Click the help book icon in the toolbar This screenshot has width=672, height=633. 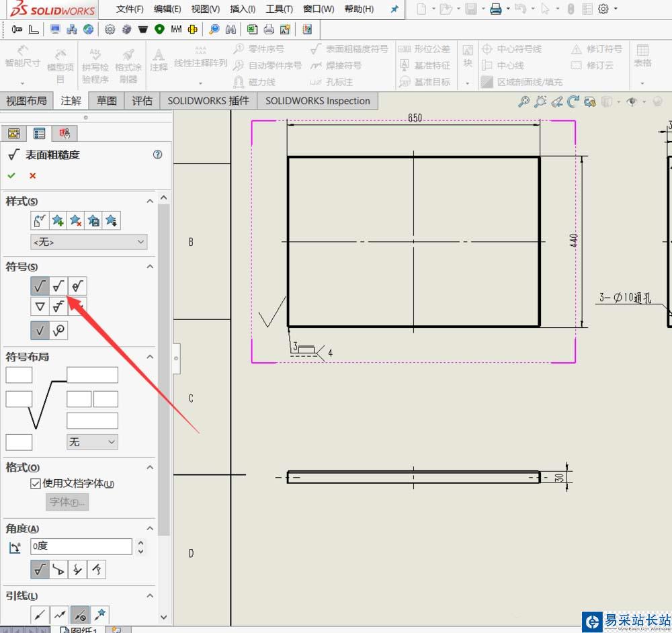[307, 29]
